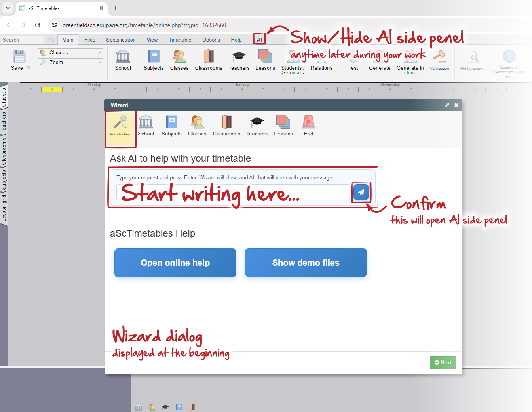Image resolution: width=532 pixels, height=412 pixels.
Task: Expand the Save options arrow
Action: tap(29, 68)
